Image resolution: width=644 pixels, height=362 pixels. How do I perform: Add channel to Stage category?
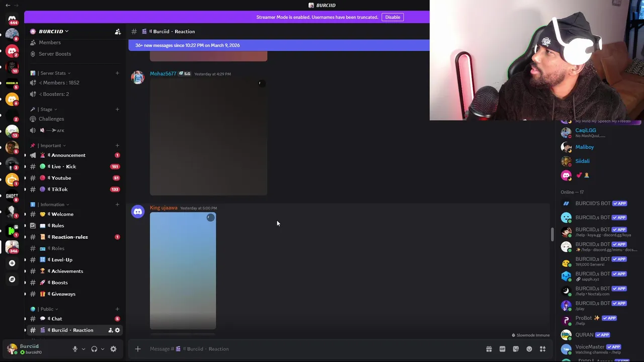click(117, 109)
